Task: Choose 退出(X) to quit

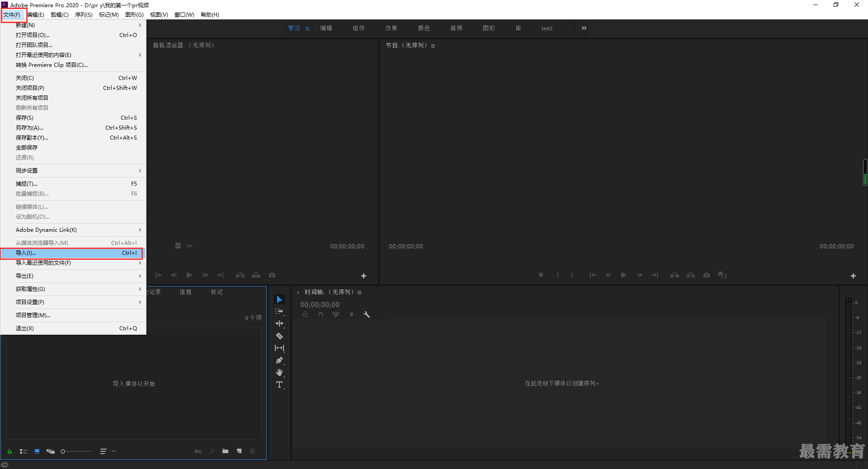Action: [x=73, y=328]
